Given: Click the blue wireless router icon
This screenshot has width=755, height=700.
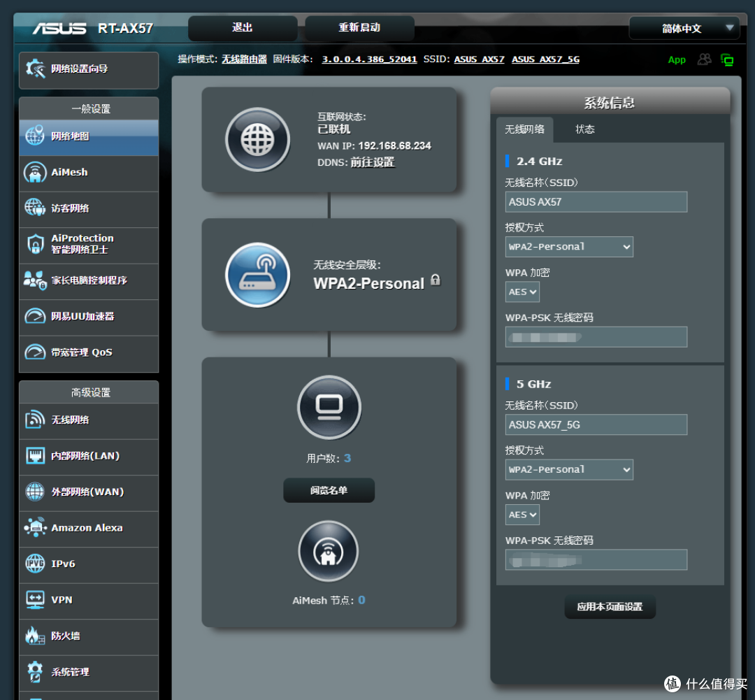Looking at the screenshot, I should click(257, 275).
